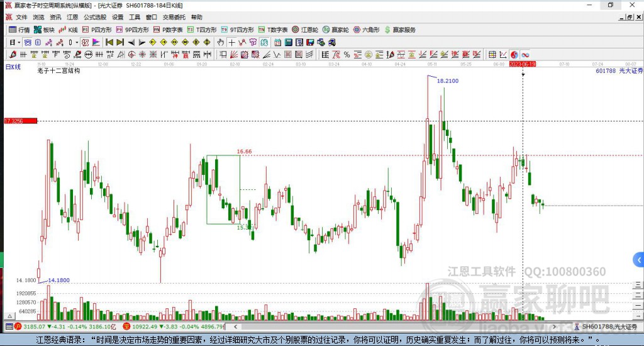Toggle the magenta triangle gradient chart icon
Image resolution: width=644 pixels, height=346 pixels.
pyautogui.click(x=96, y=42)
